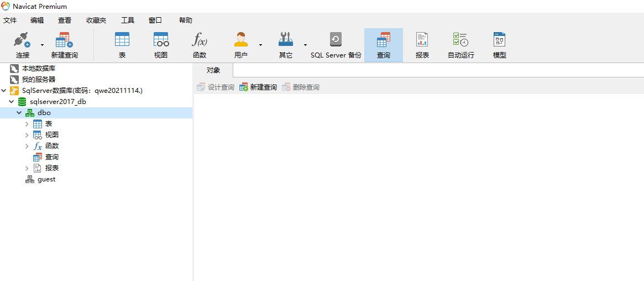Screen dimensions: 644x281
Task: Expand the Tables (表) tree node
Action: (27, 124)
